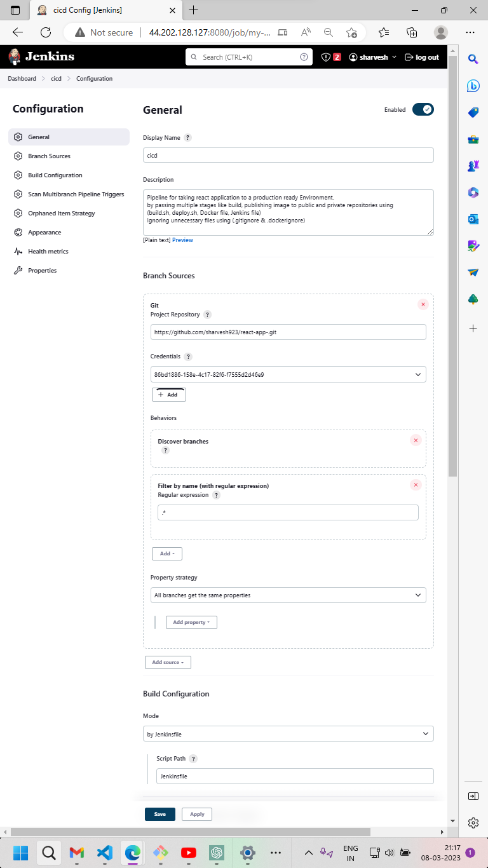
Task: Expand the Property strategy dropdown
Action: [288, 595]
